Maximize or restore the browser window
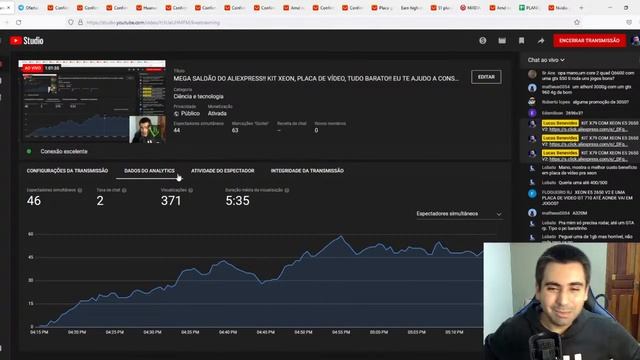The width and height of the screenshot is (640, 360). (626, 8)
